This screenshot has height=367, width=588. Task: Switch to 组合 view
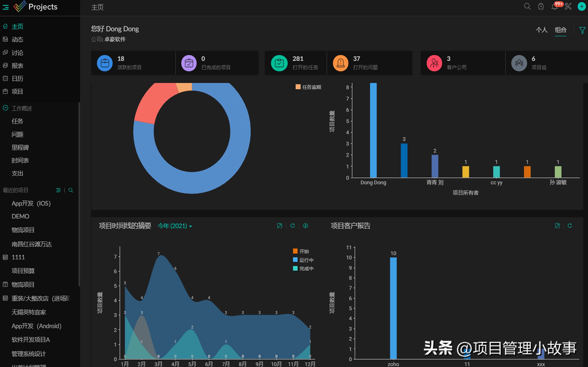click(560, 30)
